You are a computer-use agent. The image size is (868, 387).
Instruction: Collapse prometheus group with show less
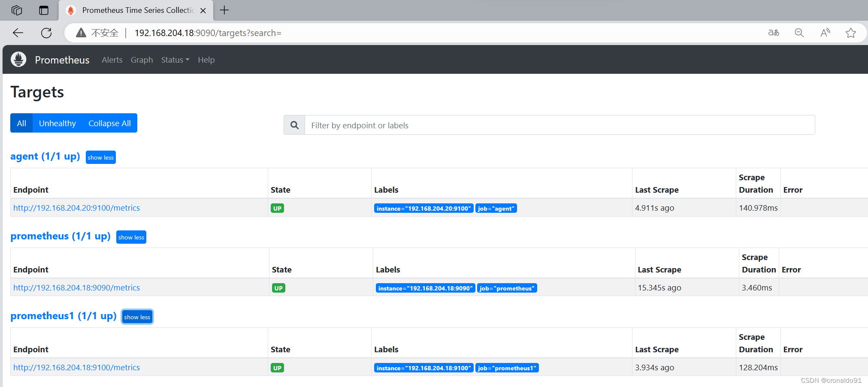point(131,237)
